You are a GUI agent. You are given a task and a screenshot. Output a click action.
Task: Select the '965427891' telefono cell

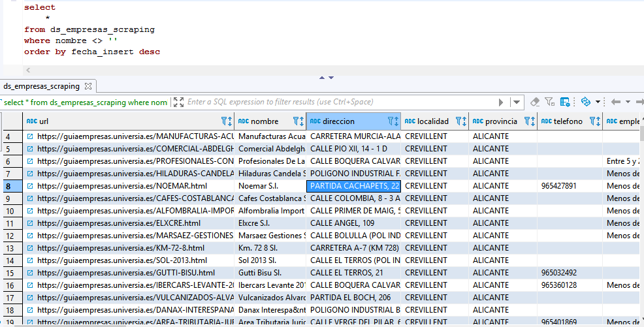pyautogui.click(x=570, y=186)
